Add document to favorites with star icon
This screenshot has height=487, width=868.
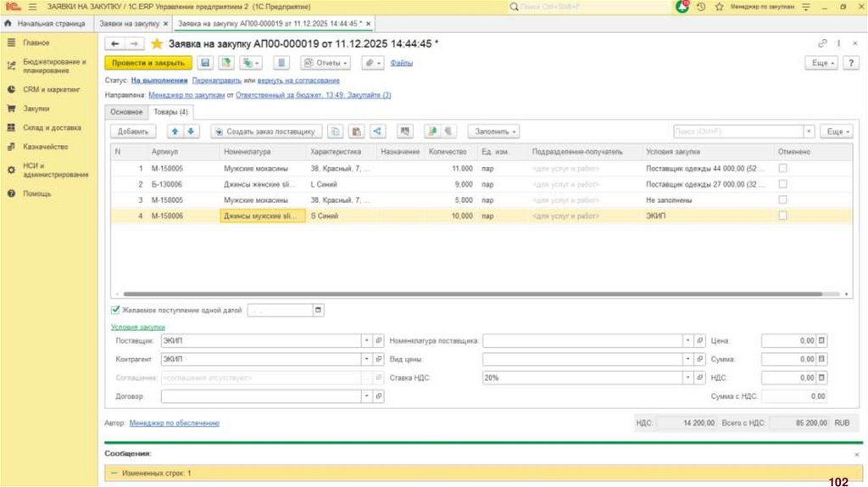[x=156, y=43]
